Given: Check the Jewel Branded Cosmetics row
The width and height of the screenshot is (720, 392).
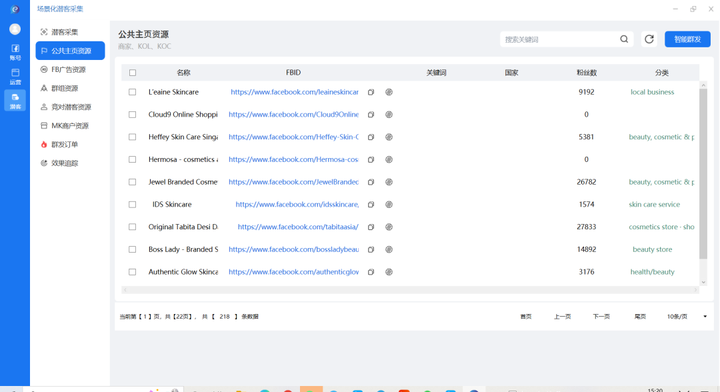Looking at the screenshot, I should point(132,182).
